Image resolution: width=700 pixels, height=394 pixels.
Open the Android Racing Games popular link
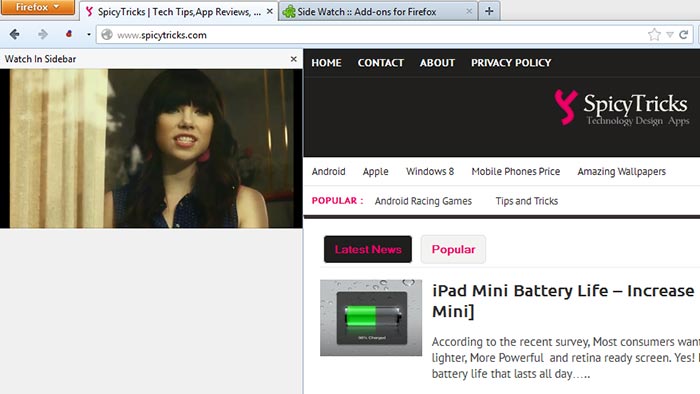[423, 201]
